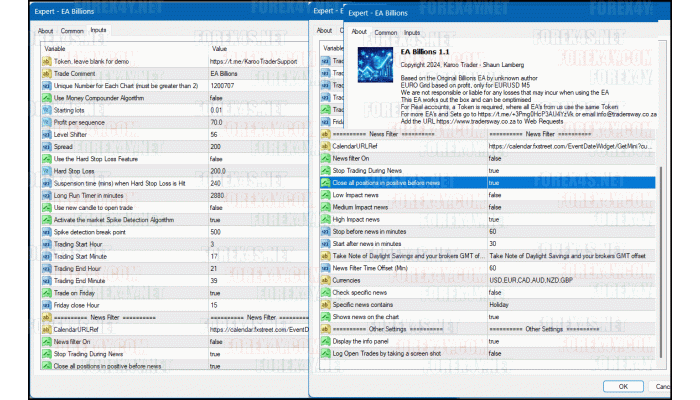Click the icon beside Specific news contains
Image resolution: width=700 pixels, height=400 pixels.
click(x=325, y=305)
